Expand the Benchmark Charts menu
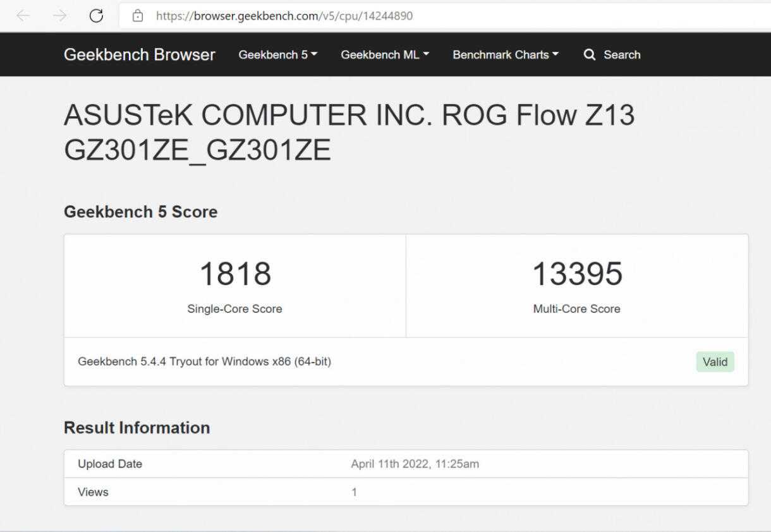771x532 pixels. point(506,55)
